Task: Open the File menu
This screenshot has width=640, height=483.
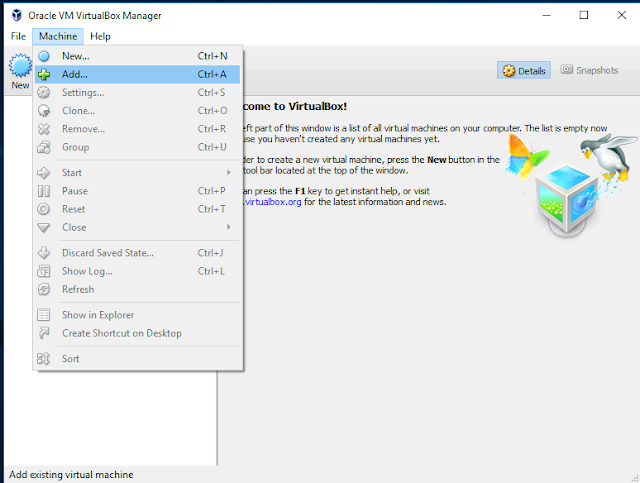Action: pos(18,36)
